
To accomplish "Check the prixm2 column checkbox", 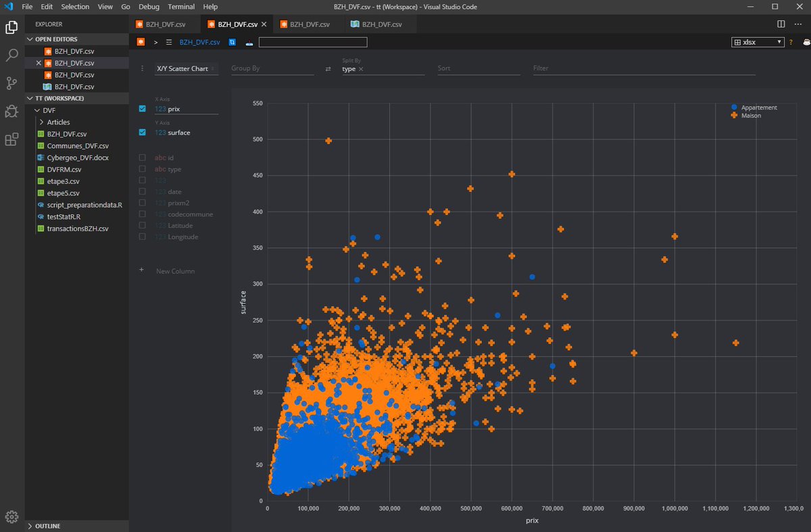I will tap(142, 203).
